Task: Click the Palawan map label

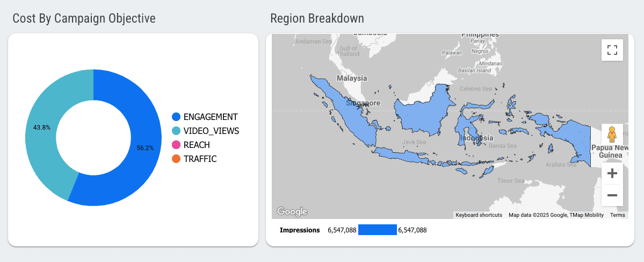Action: coord(452,53)
